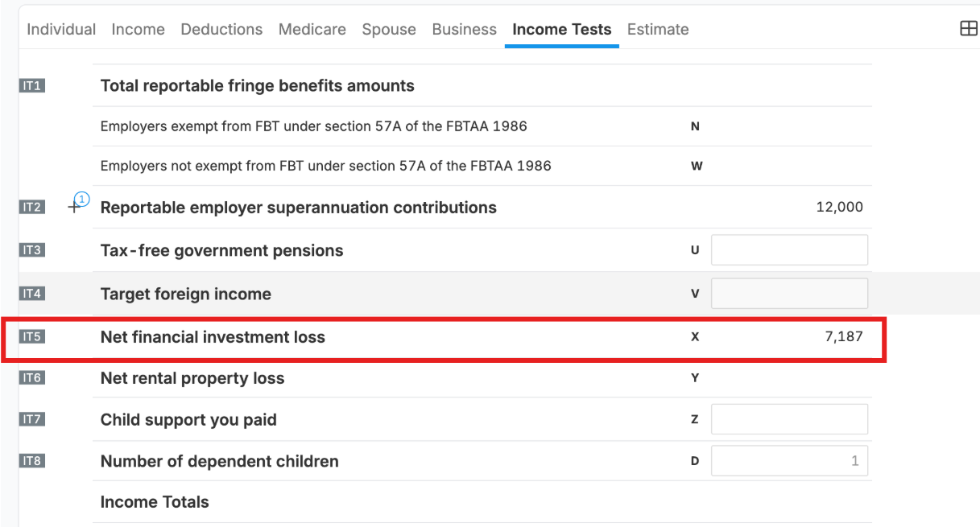Click the IT8 badge label
Viewport: 980px width, 527px height.
(x=32, y=461)
